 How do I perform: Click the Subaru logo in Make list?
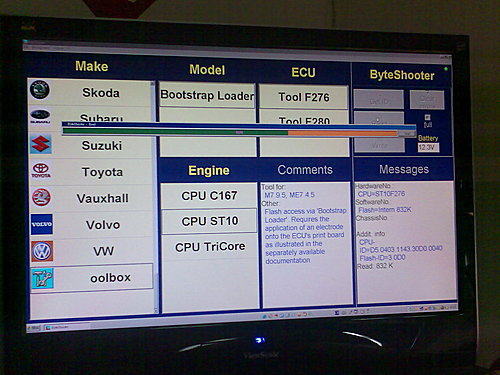[40, 115]
